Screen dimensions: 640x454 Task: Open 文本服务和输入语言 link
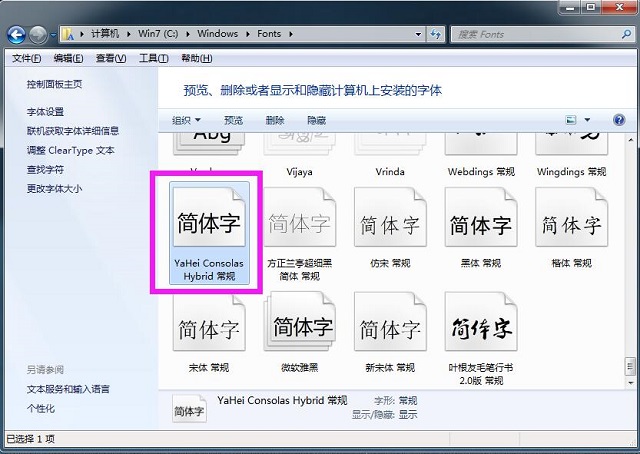pyautogui.click(x=68, y=389)
